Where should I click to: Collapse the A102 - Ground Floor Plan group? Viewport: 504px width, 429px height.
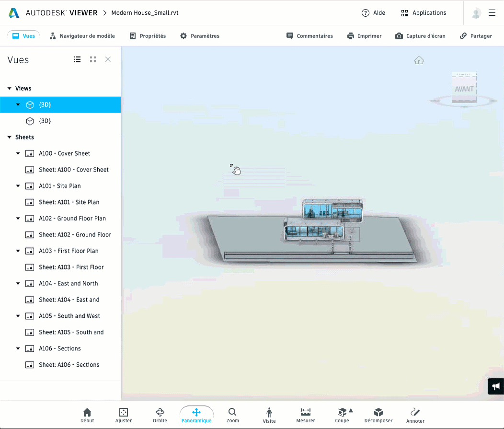(x=18, y=219)
